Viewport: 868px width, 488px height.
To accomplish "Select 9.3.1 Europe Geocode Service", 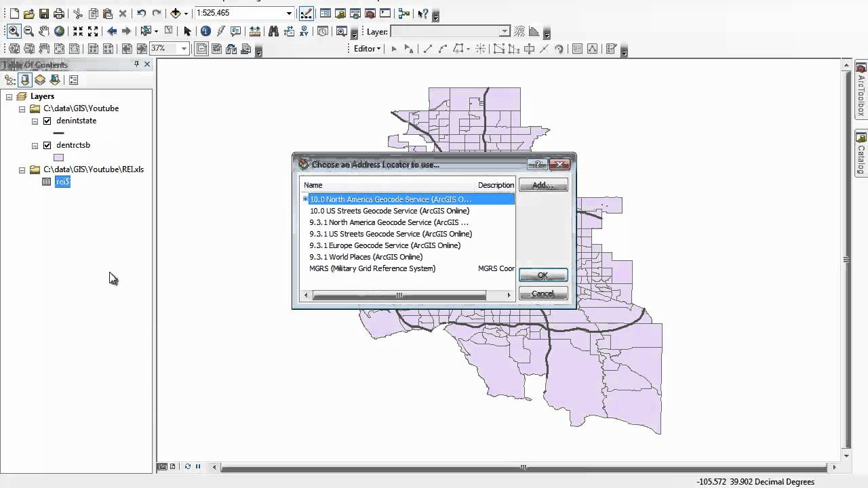I will click(384, 245).
